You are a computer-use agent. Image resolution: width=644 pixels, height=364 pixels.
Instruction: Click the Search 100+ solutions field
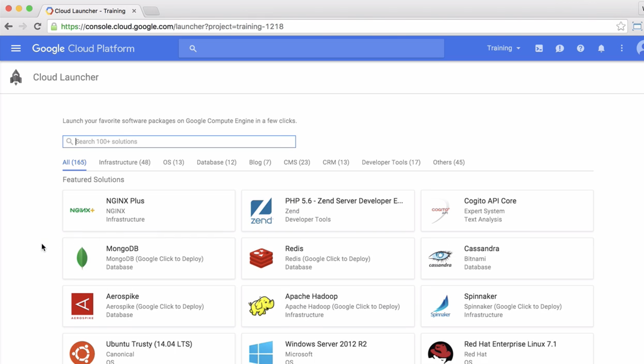click(179, 142)
